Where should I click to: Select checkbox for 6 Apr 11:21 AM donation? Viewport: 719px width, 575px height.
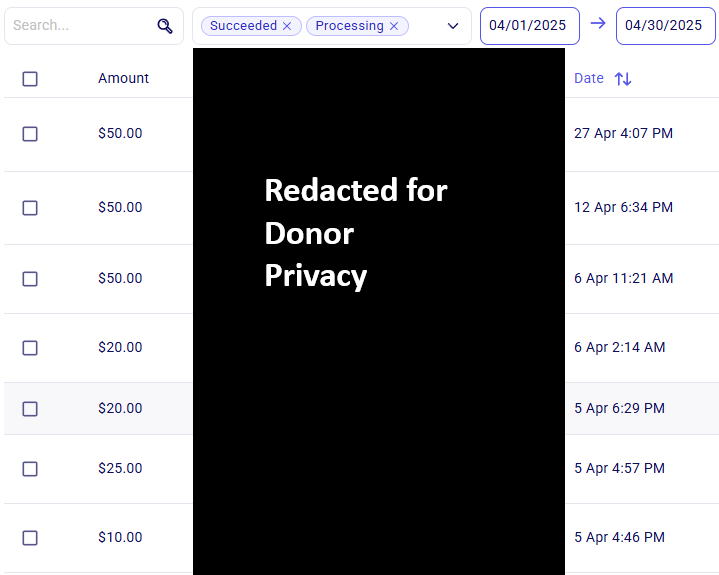pos(30,279)
